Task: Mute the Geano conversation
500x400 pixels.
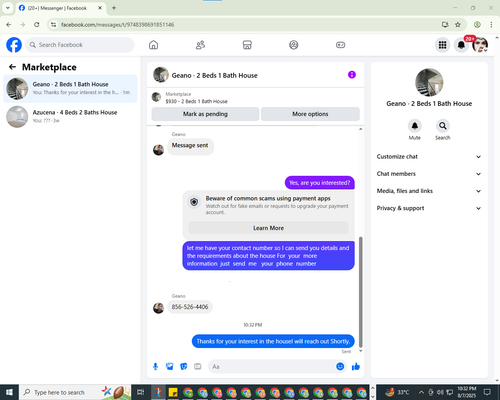Action: tap(415, 126)
